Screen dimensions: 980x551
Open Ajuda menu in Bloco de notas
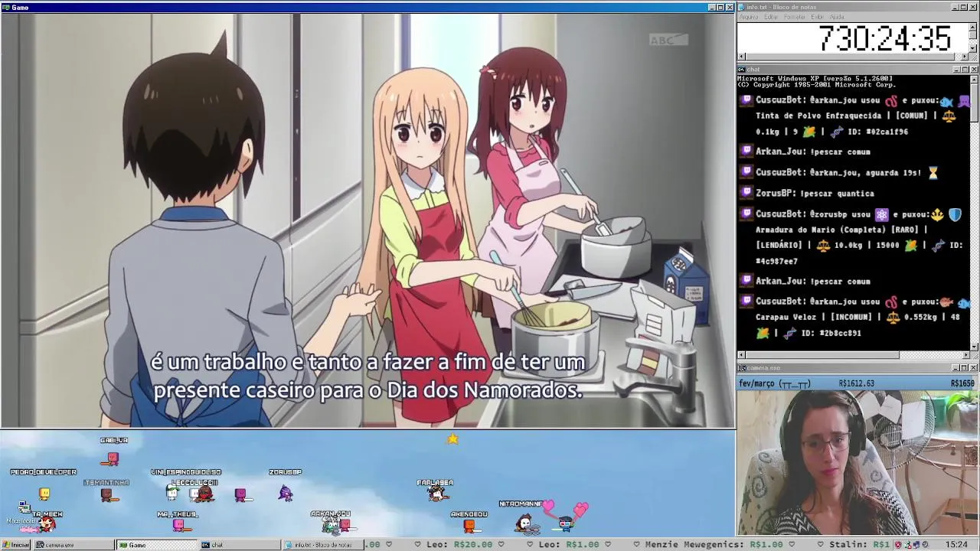(x=838, y=17)
